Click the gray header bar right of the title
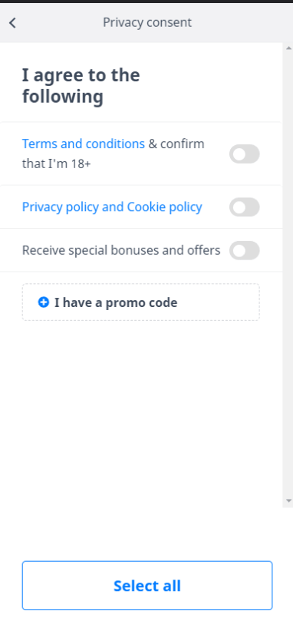Image resolution: width=293 pixels, height=644 pixels. point(242,23)
